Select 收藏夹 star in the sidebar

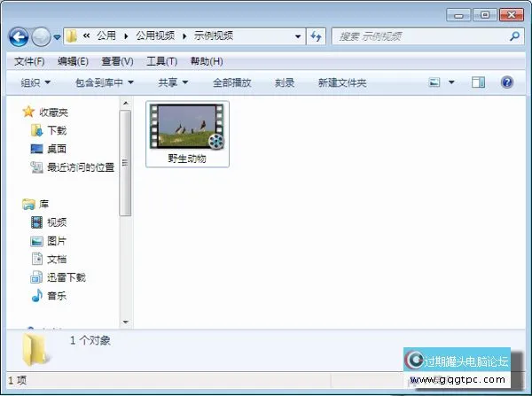click(45, 112)
